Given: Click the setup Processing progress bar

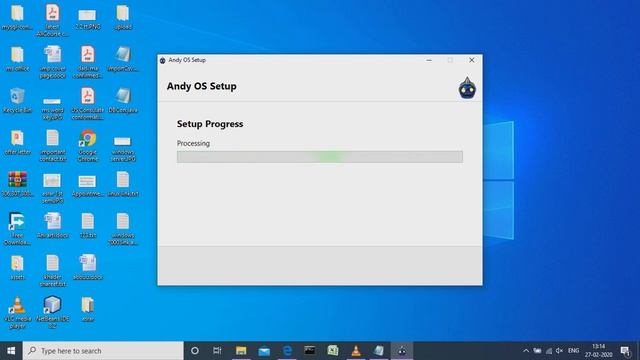Looking at the screenshot, I should [x=320, y=157].
